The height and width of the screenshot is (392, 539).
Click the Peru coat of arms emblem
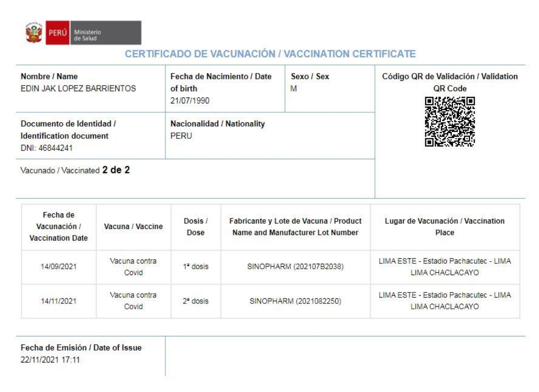coord(34,33)
